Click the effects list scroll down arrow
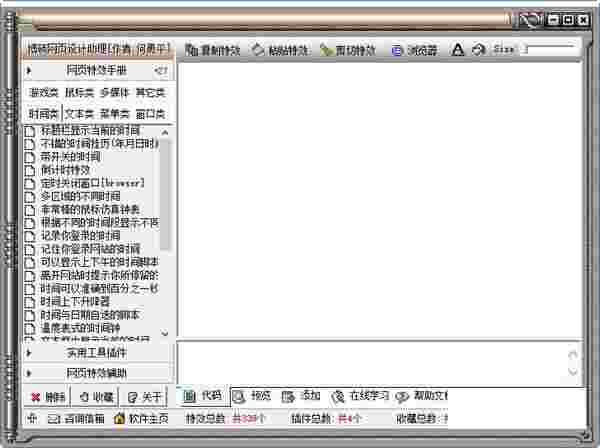 [165, 333]
